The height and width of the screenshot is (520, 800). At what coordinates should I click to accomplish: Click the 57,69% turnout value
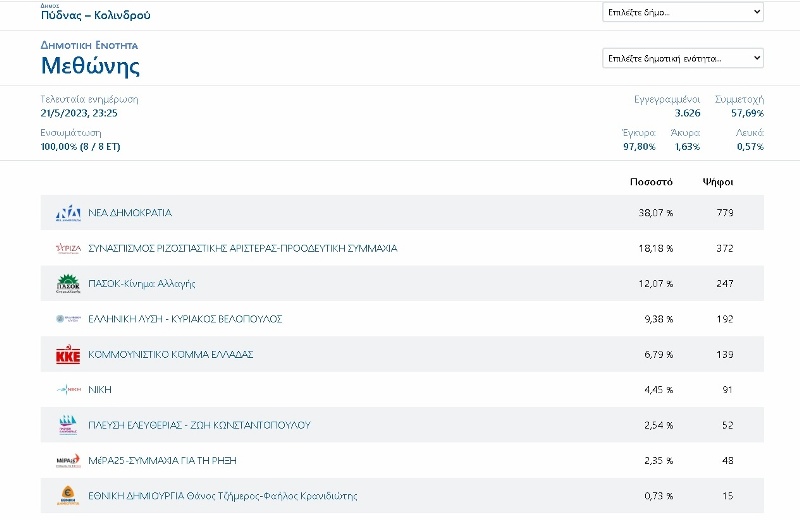pos(747,113)
